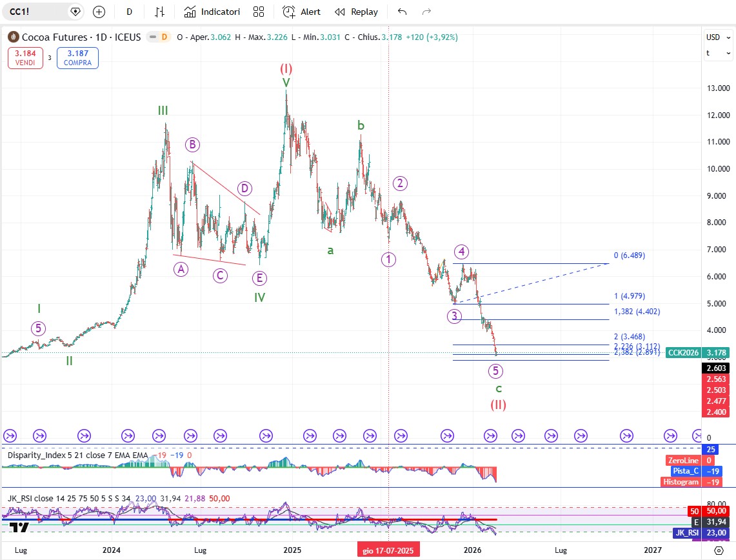Open the Indicatori indicators panel
This screenshot has height=560, width=736.
click(x=212, y=12)
